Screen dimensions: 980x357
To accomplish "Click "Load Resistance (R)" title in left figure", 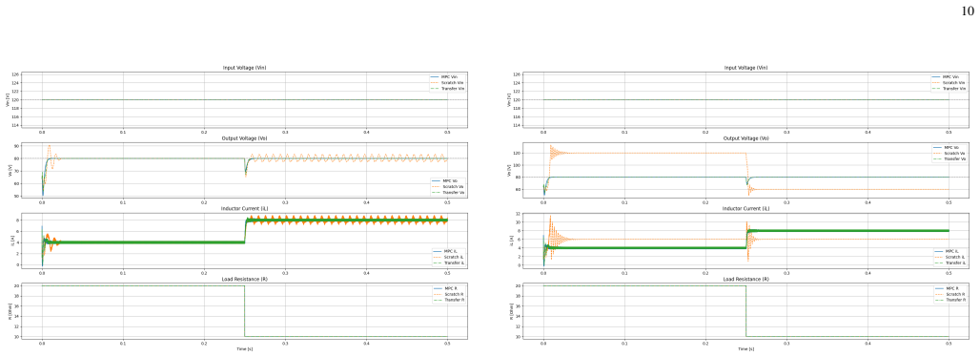I will pos(245,279).
